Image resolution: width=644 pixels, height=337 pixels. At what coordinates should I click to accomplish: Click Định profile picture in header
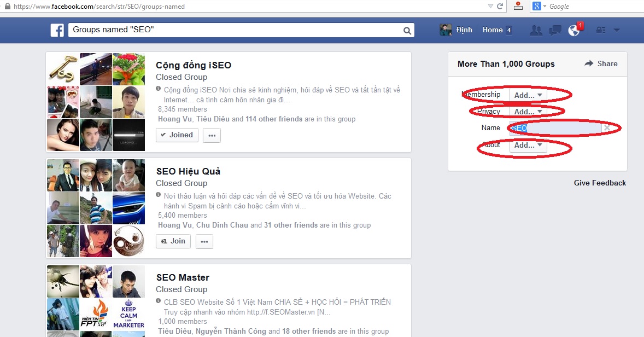[446, 30]
